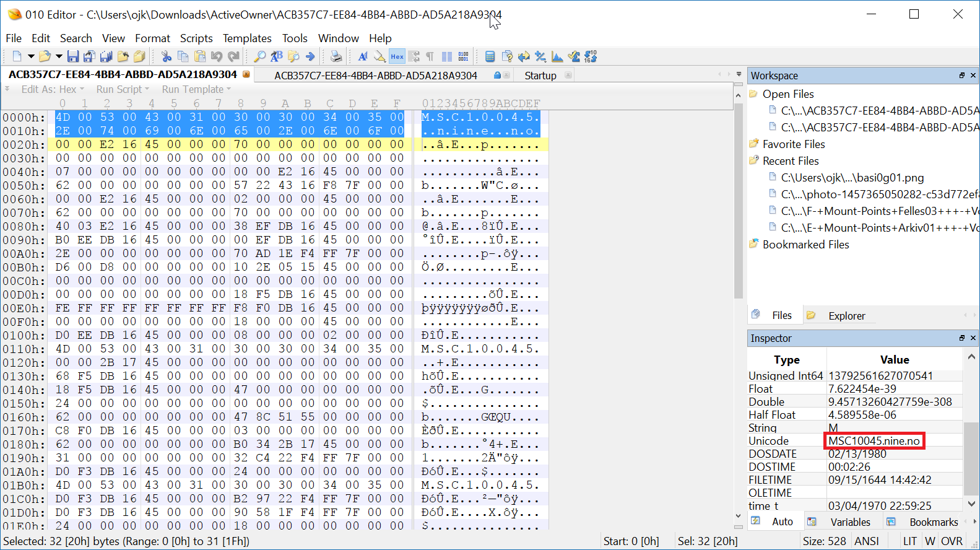This screenshot has height=550, width=980.
Task: Open the Calculator tool icon
Action: tap(490, 56)
